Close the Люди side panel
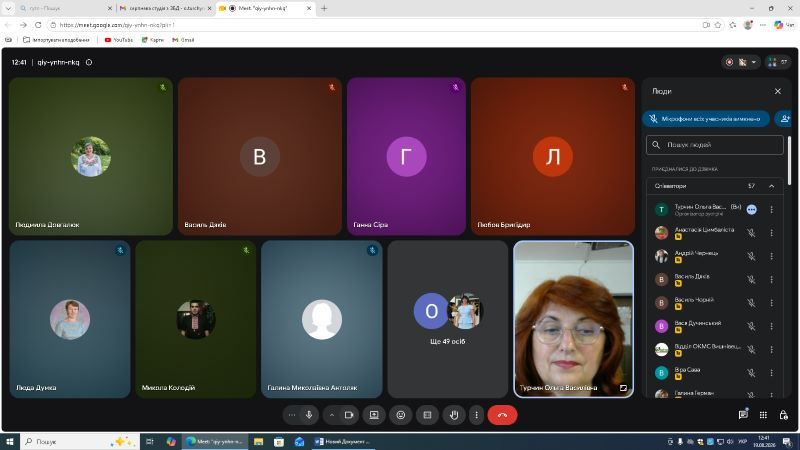This screenshot has width=800, height=450. [x=778, y=91]
